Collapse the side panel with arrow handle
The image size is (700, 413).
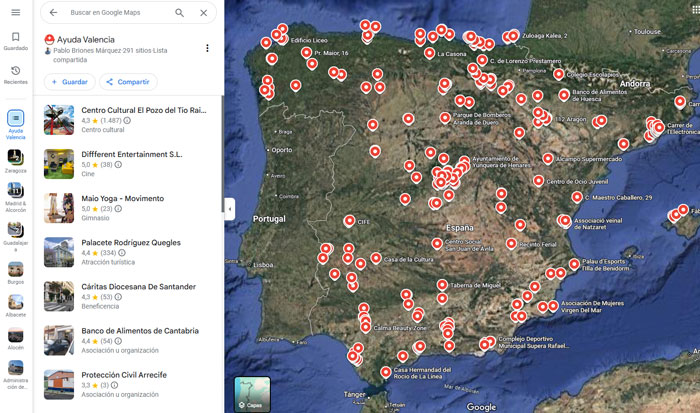(229, 208)
